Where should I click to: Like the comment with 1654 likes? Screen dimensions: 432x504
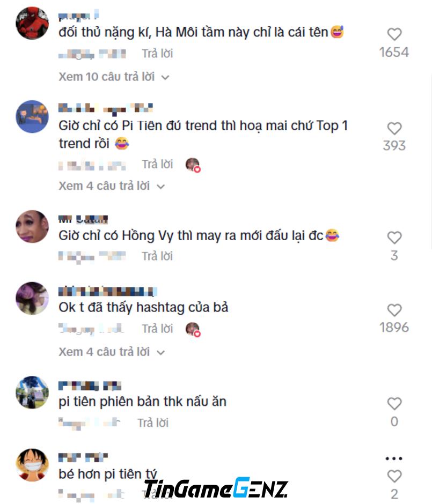point(394,34)
